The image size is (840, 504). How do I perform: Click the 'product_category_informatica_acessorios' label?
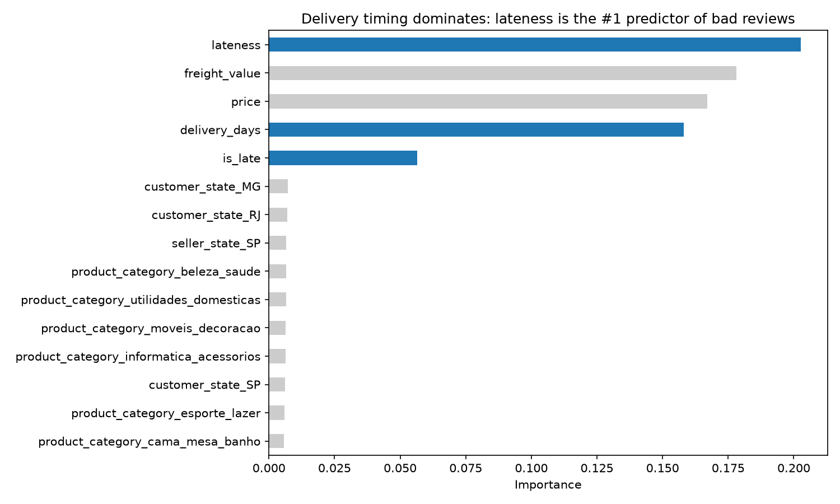click(x=138, y=357)
